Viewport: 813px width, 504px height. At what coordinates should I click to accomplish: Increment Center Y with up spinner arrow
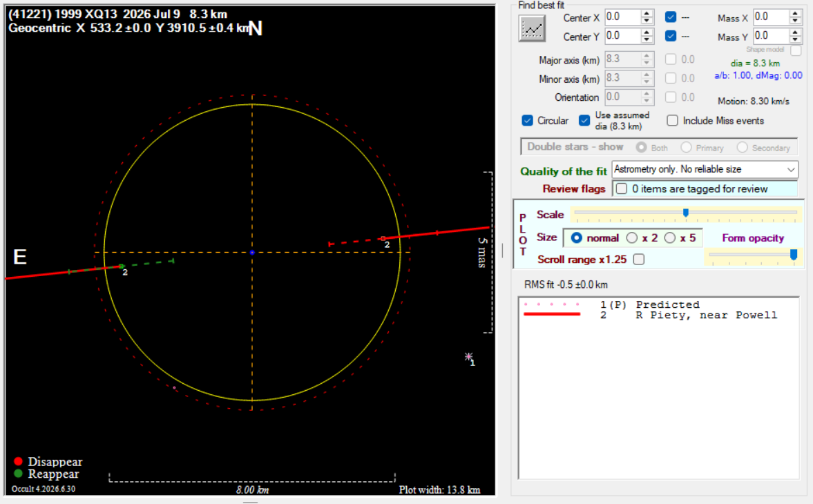click(x=647, y=32)
